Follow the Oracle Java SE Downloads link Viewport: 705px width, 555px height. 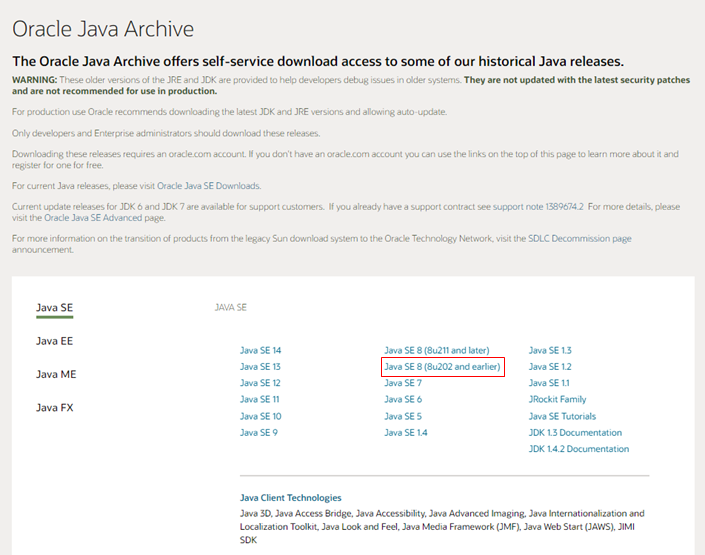[208, 186]
